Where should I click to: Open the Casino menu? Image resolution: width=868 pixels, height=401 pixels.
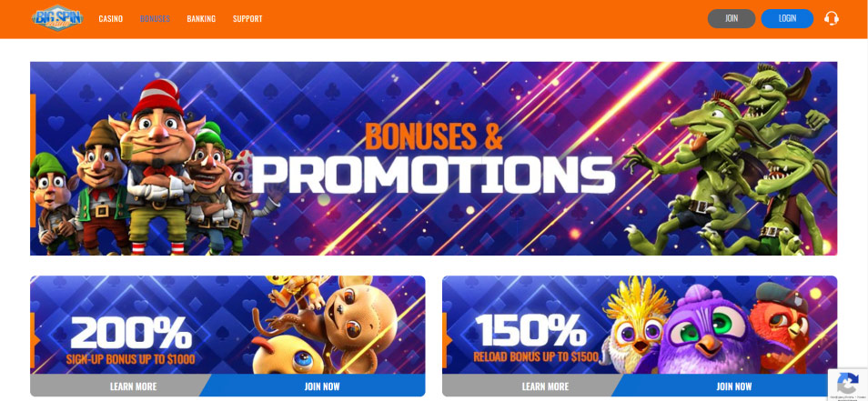111,19
